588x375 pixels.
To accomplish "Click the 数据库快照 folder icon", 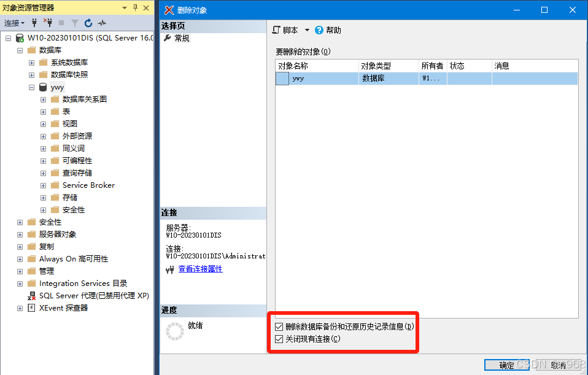I will coord(44,75).
